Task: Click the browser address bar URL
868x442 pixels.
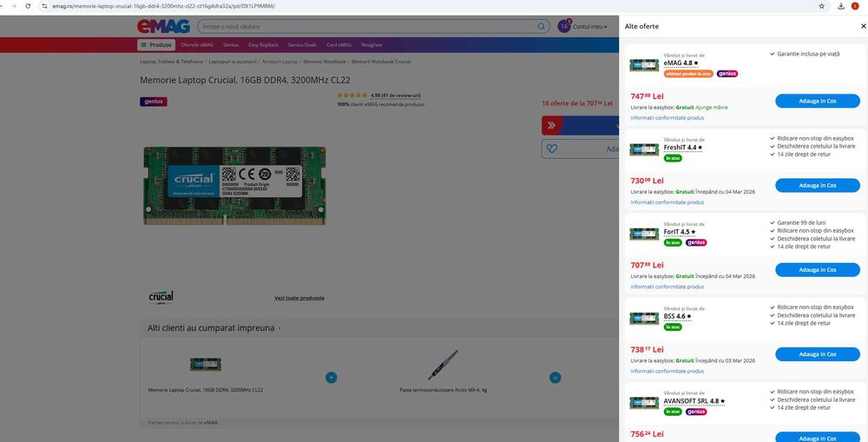Action: pos(163,6)
